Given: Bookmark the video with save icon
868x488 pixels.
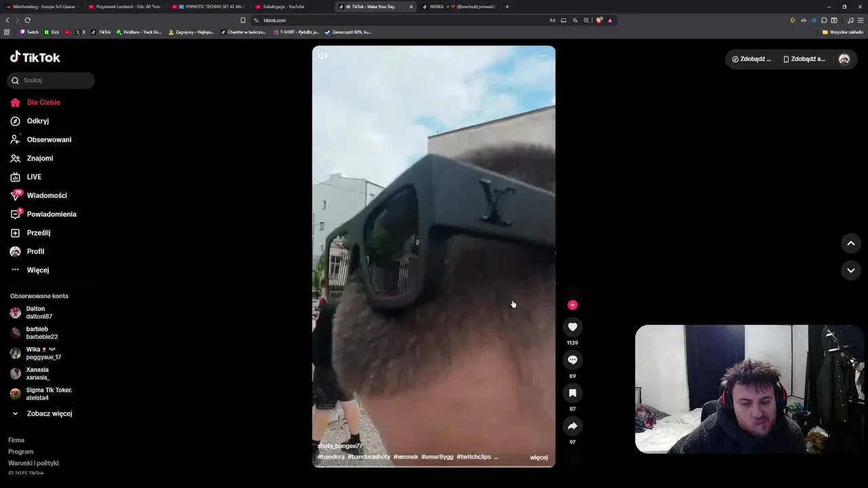Looking at the screenshot, I should 572,393.
